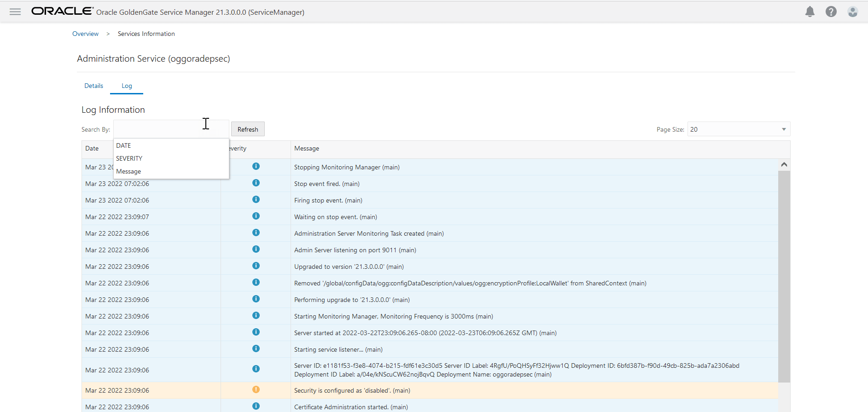Click the warning icon on the Security disabled row
Image resolution: width=868 pixels, height=412 pixels.
click(x=256, y=390)
